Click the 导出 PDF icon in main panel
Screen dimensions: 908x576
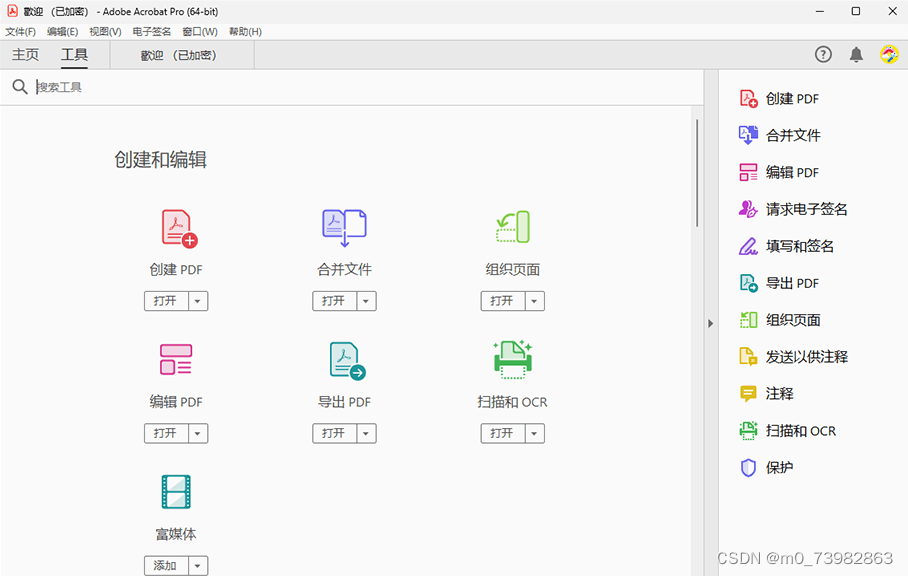(x=347, y=361)
